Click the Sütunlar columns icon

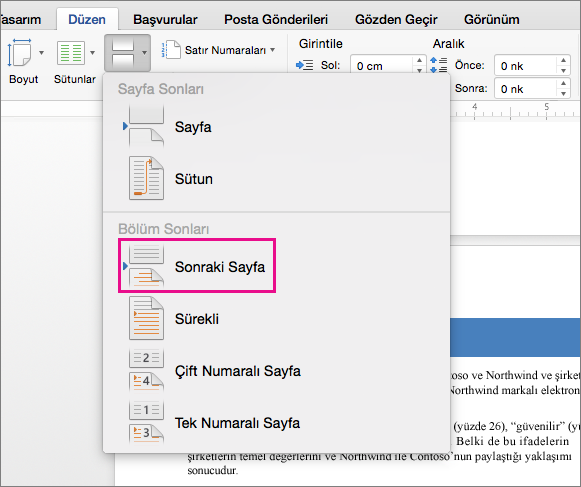pos(71,53)
